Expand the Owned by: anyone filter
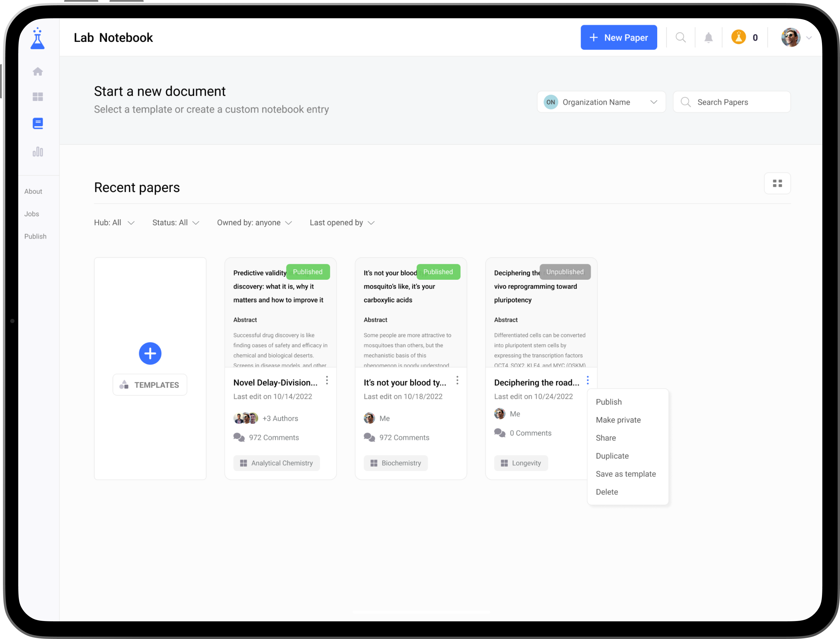 [254, 223]
